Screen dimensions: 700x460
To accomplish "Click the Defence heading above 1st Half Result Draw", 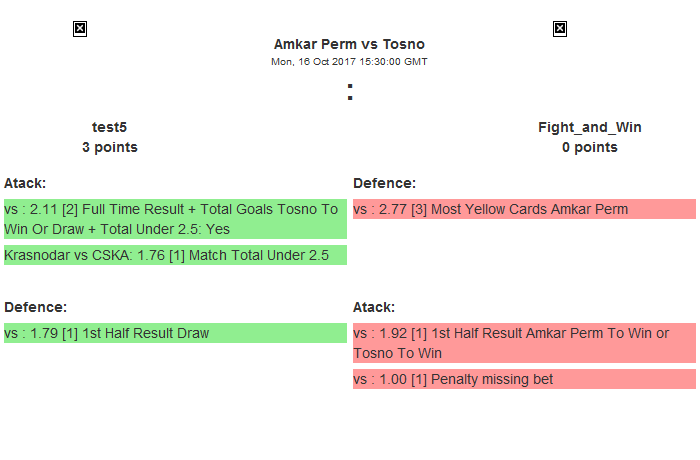I will (35, 307).
